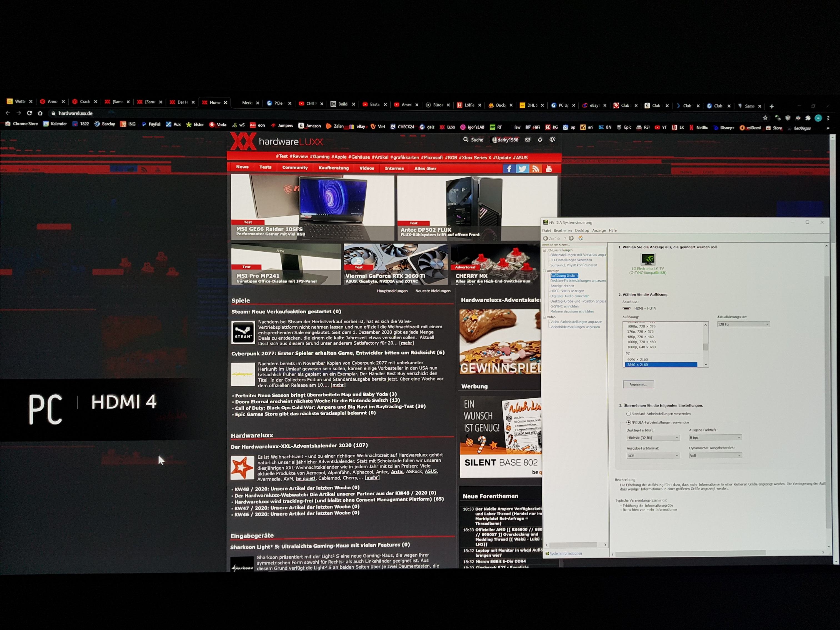
Task: Open the messages envelope icon on Hardwareluxx
Action: coord(528,140)
